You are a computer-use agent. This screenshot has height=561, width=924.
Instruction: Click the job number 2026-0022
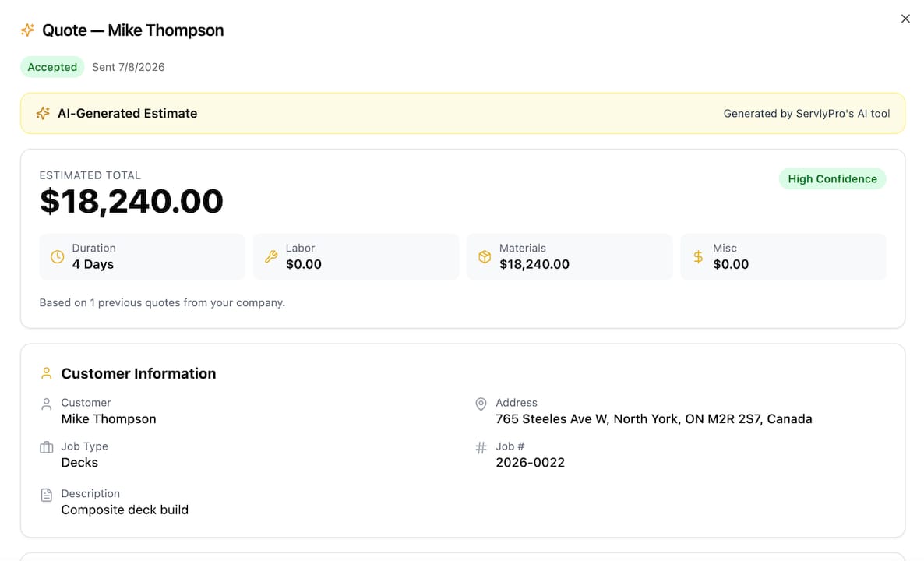coord(531,463)
